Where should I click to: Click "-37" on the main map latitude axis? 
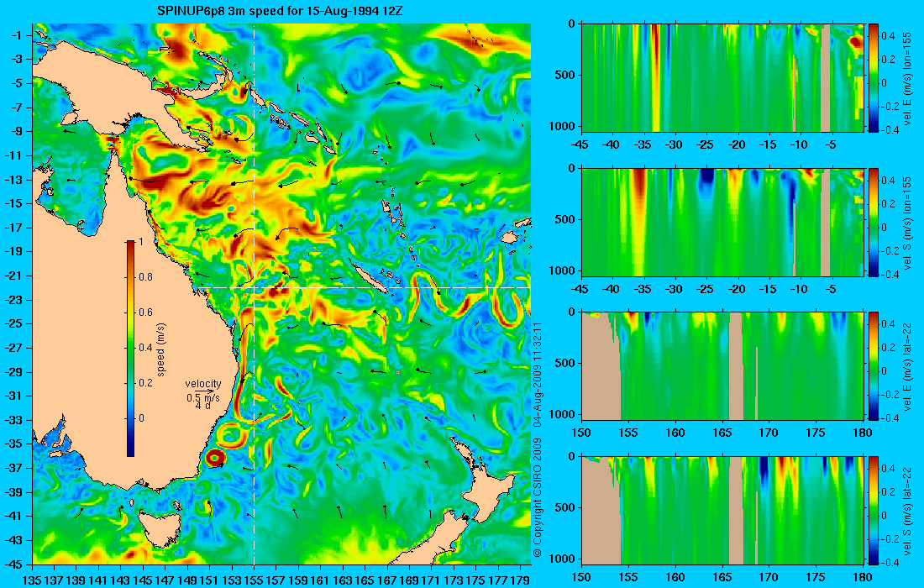coord(14,468)
